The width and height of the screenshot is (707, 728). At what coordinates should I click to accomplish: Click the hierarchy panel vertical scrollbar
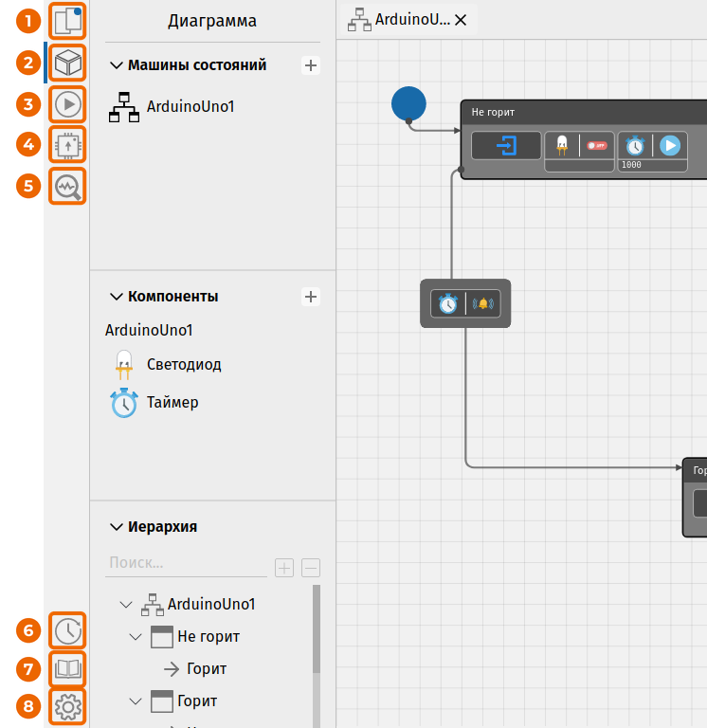point(317,628)
